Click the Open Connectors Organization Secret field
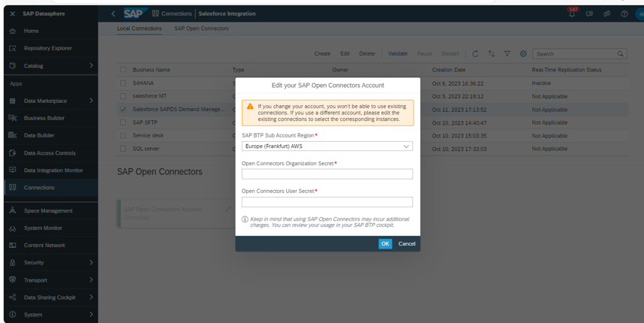Screen dimensions: 644x323 [327, 174]
